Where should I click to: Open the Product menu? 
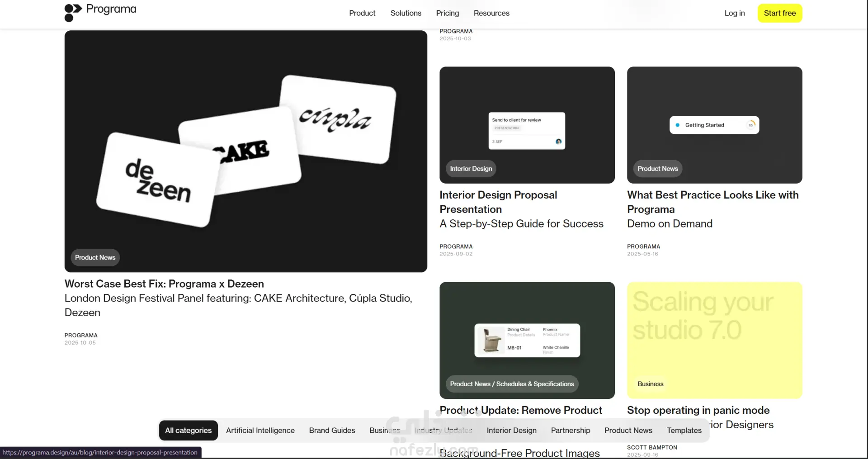362,13
